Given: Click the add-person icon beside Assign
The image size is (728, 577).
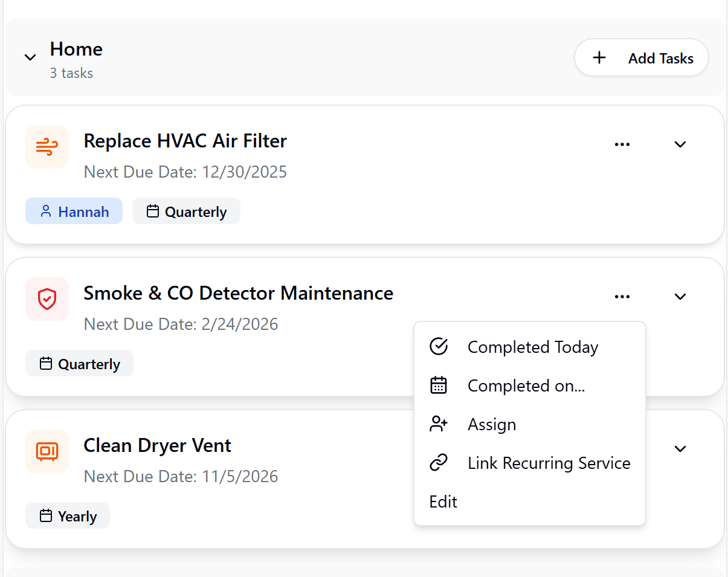Looking at the screenshot, I should (438, 424).
